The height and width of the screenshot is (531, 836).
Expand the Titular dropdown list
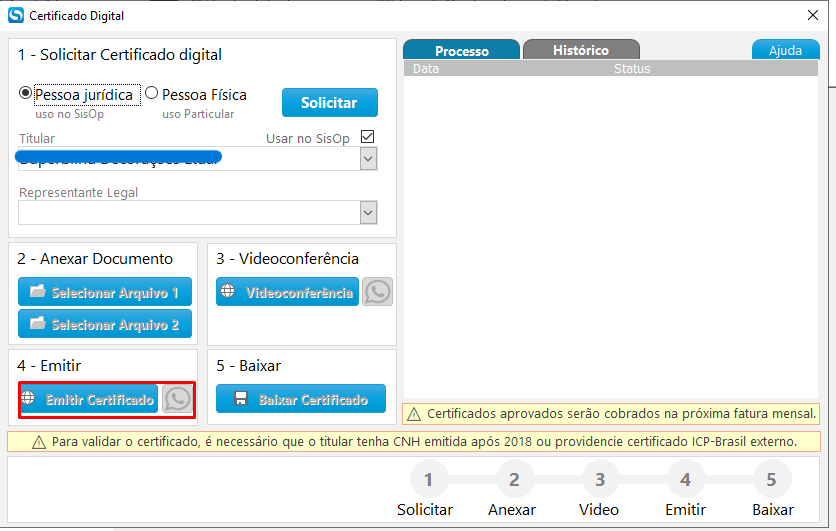click(x=367, y=159)
